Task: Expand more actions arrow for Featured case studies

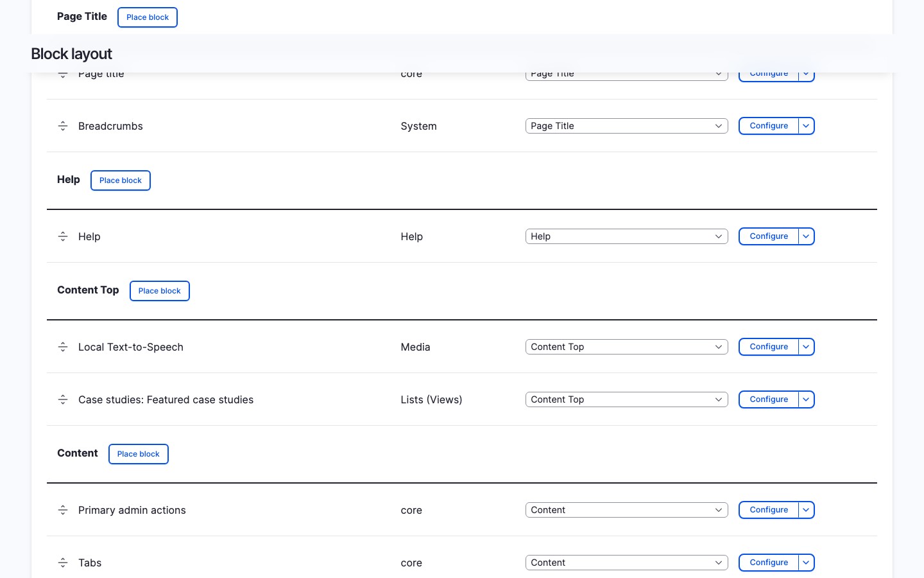Action: pos(807,399)
